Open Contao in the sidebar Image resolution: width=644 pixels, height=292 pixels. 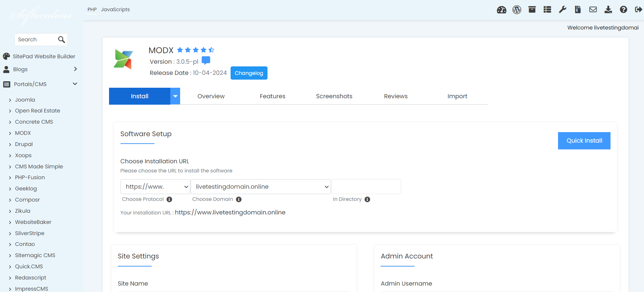click(x=25, y=244)
